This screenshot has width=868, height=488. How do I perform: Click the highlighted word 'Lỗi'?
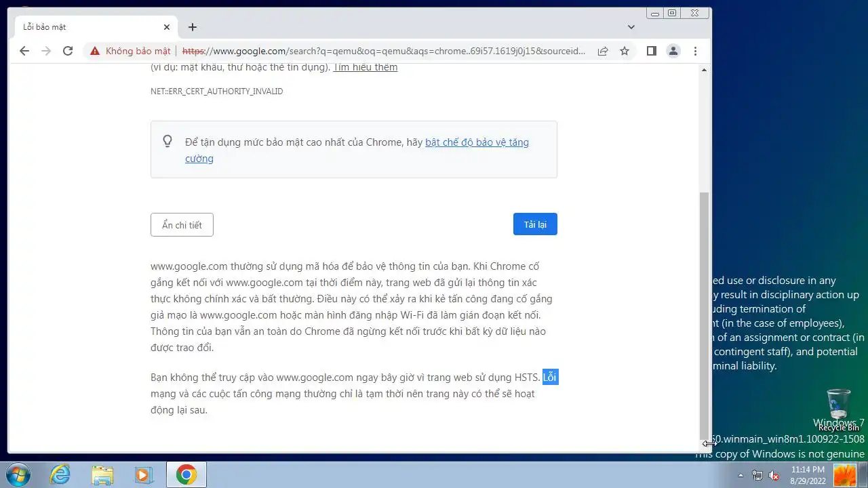point(550,378)
